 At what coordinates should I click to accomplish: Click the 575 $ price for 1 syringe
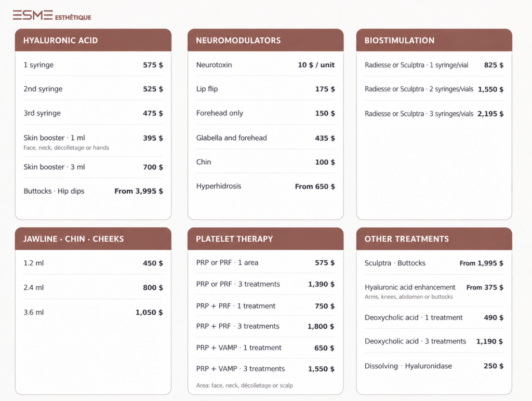(x=153, y=65)
